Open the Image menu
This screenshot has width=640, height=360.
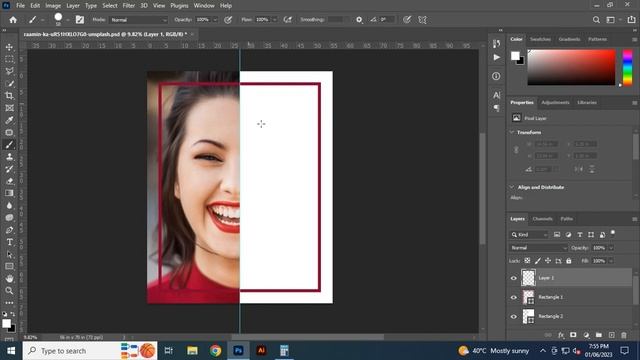53,6
